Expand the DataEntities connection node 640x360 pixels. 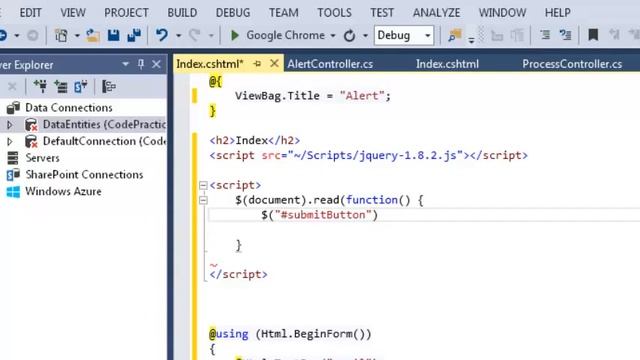pyautogui.click(x=10, y=124)
